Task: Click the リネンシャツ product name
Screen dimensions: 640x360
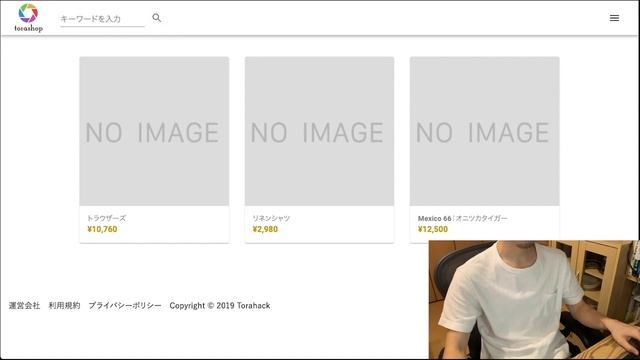Action: coord(271,218)
